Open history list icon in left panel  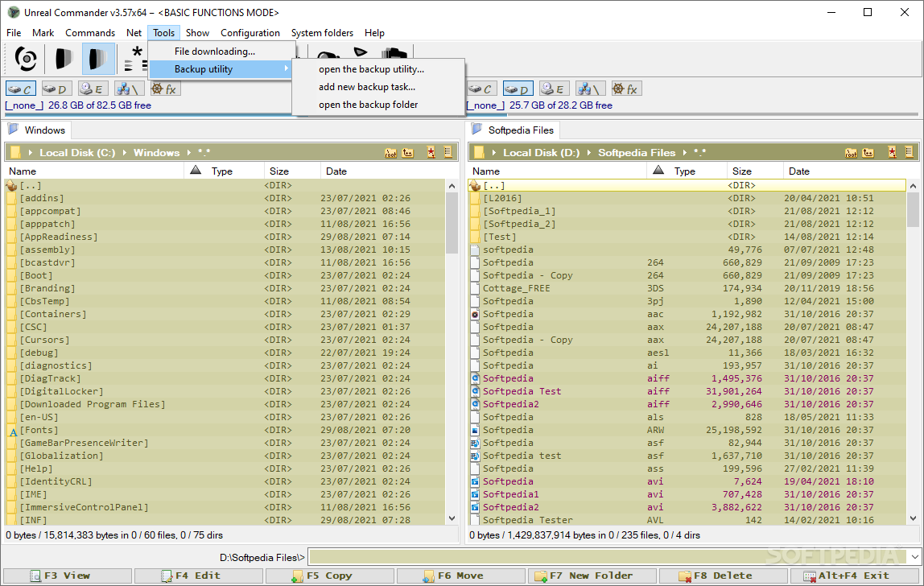pos(448,153)
